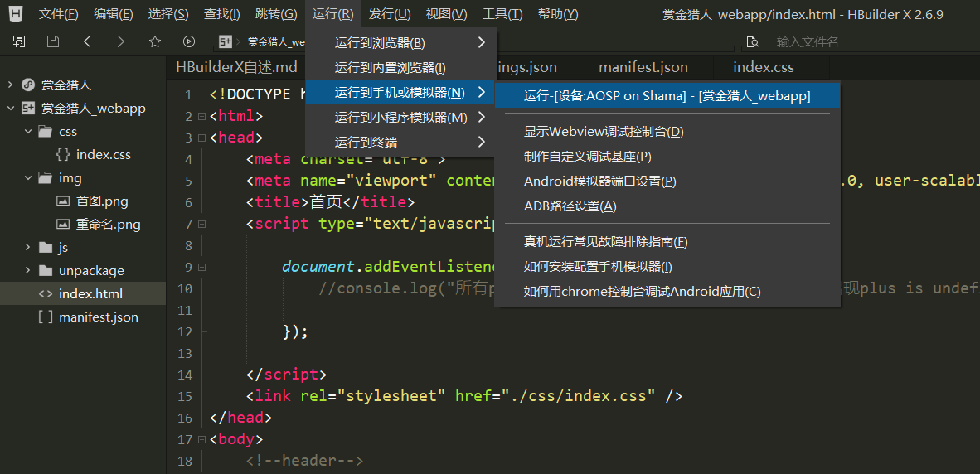Choose 运行到小程序模拟器(M) submenu
The image size is (980, 474).
[x=401, y=117]
